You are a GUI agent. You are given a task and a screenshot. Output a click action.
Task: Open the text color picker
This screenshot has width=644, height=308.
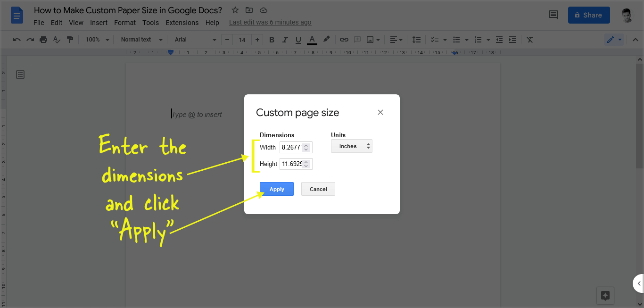point(312,40)
